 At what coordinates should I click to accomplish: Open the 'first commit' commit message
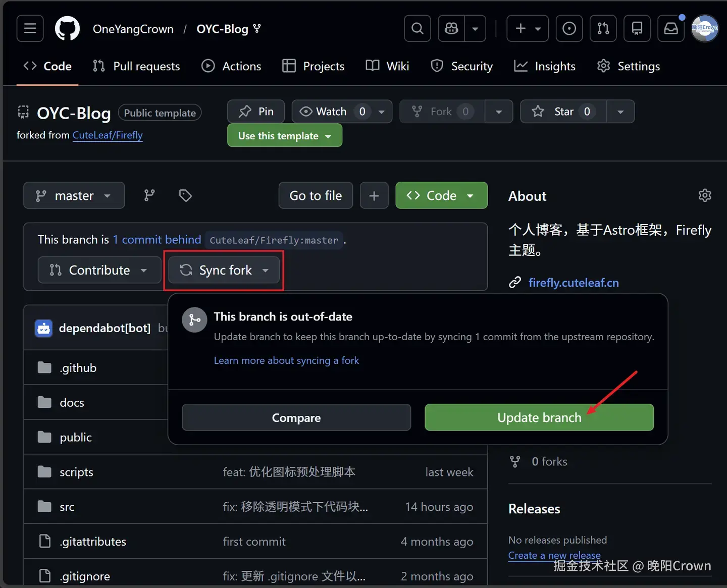(254, 542)
